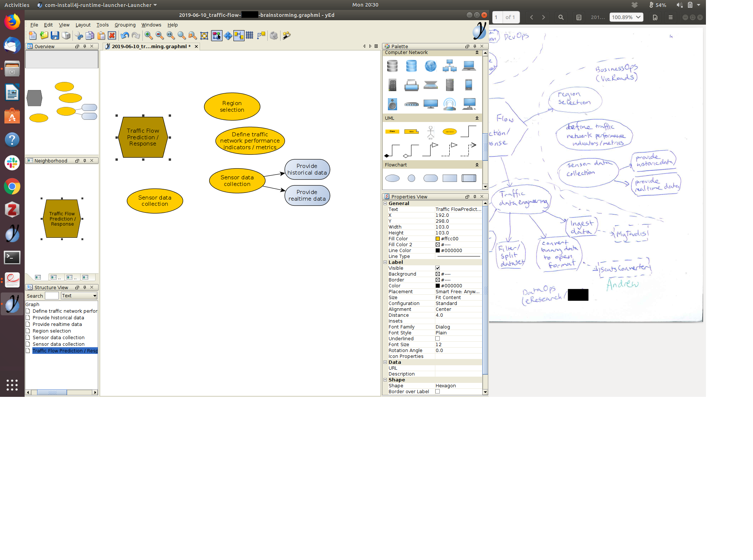753x560 pixels.
Task: Collapse the Computer Network palette section
Action: pos(477,53)
